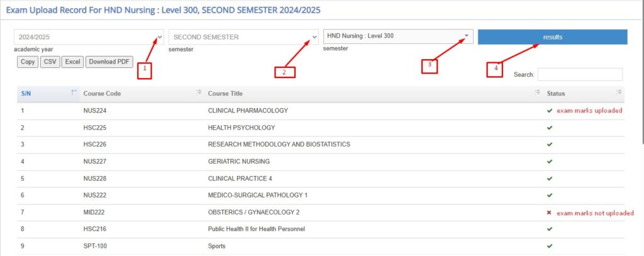This screenshot has height=256, width=644.
Task: Export table as CSV
Action: 50,62
